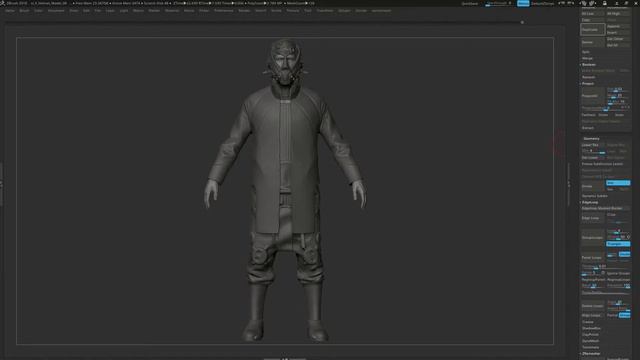
Task: Click the Del Lower button
Action: 592,158
